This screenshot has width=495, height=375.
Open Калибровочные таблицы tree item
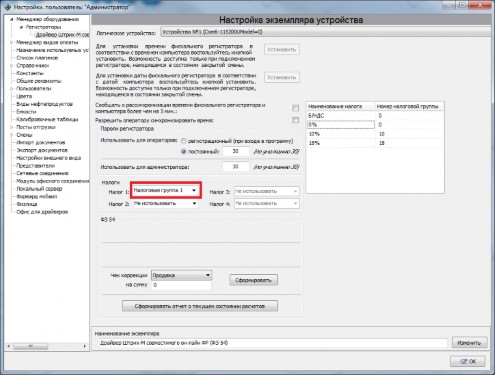pos(47,119)
